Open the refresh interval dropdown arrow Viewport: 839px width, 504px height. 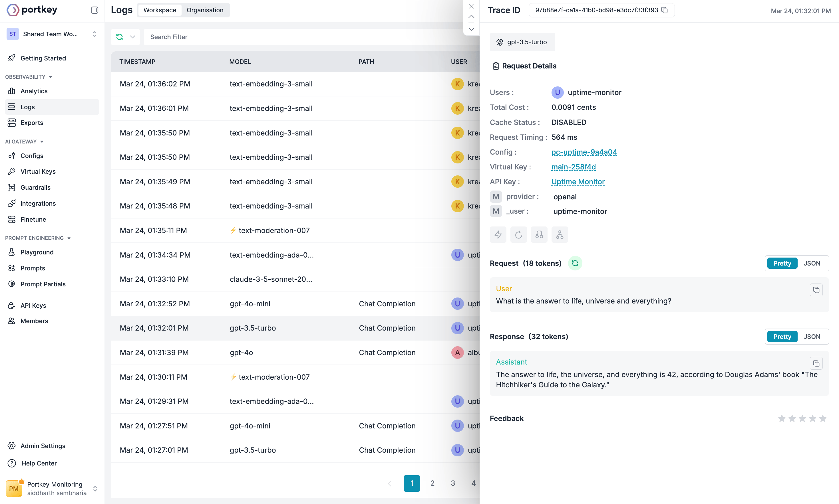pos(133,37)
